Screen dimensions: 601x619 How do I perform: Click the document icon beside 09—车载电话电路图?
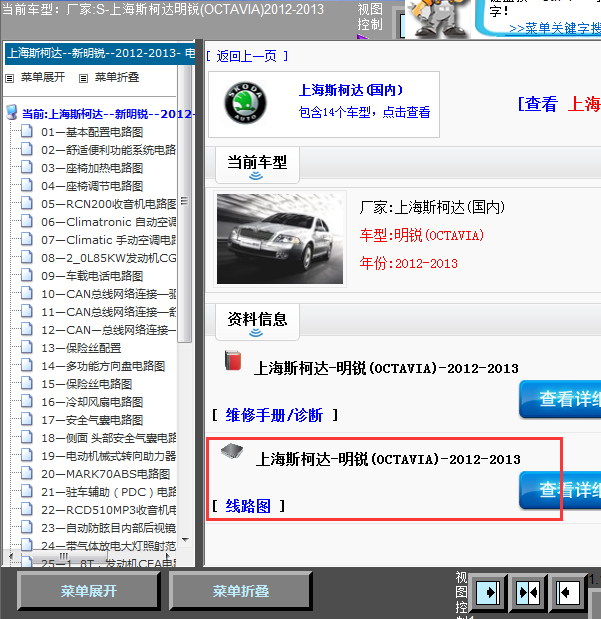pyautogui.click(x=27, y=274)
